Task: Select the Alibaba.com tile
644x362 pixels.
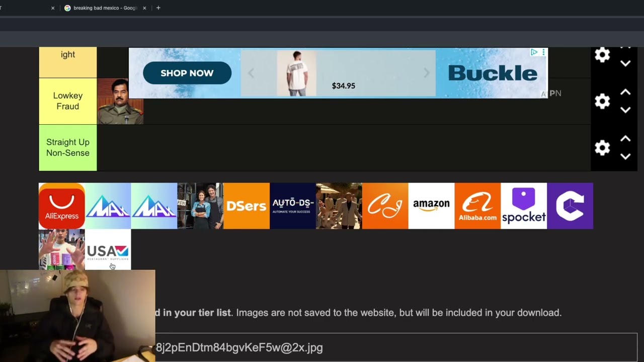Action: click(x=477, y=206)
